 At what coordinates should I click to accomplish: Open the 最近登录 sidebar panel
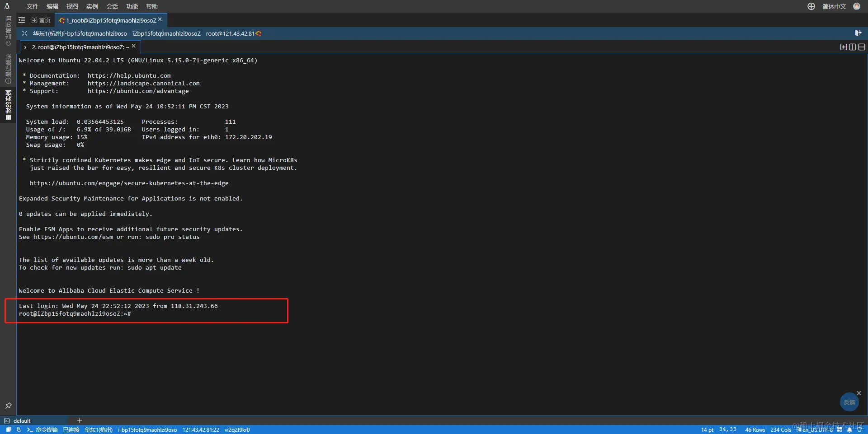8,69
